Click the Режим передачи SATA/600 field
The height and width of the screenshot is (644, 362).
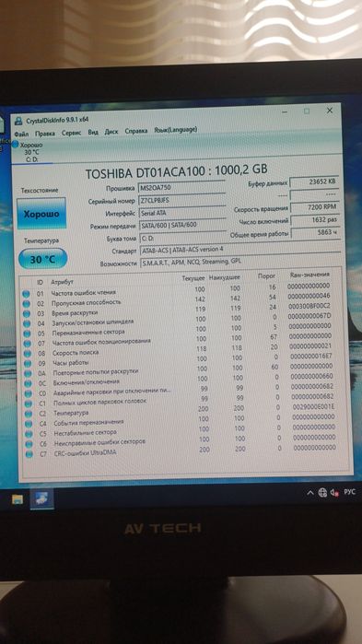click(x=183, y=225)
